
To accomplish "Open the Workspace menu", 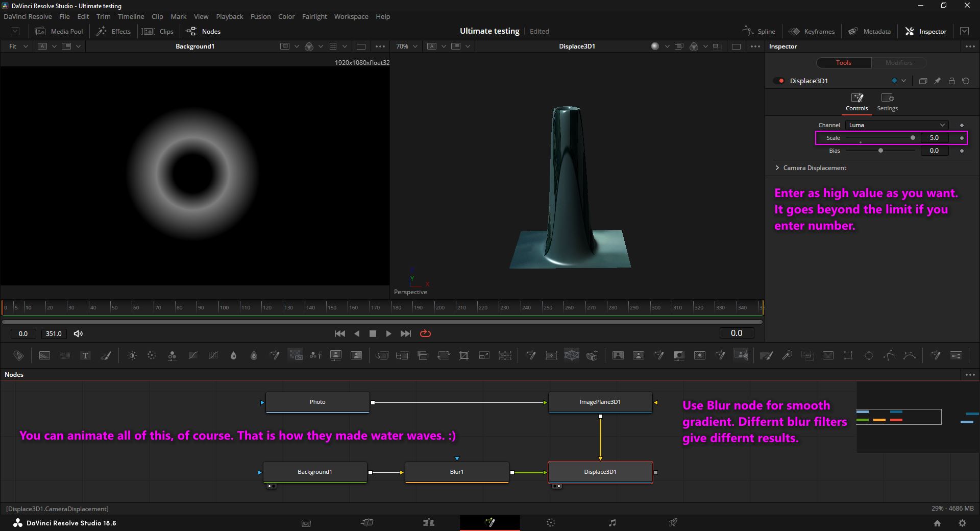I will tap(351, 16).
